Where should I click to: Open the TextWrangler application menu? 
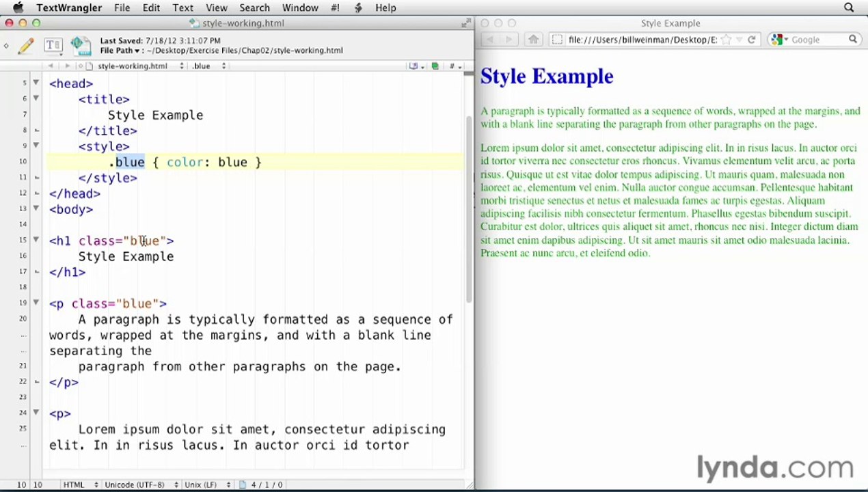point(69,8)
